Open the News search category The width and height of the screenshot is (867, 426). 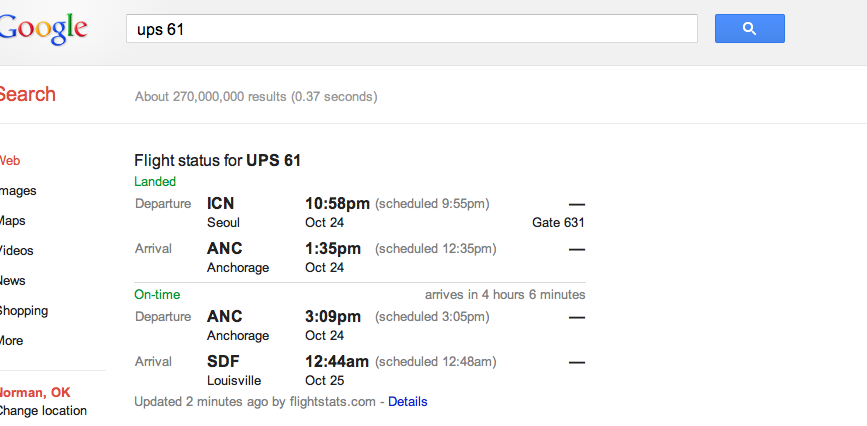(x=12, y=280)
